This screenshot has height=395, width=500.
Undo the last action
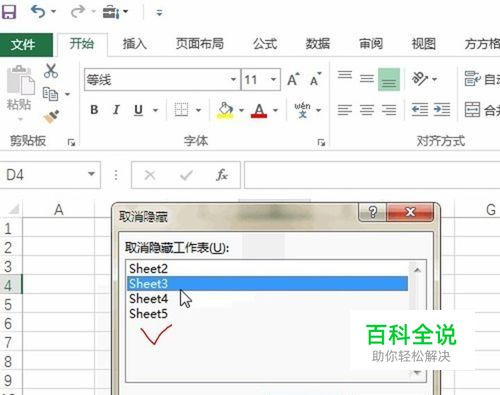click(x=38, y=12)
